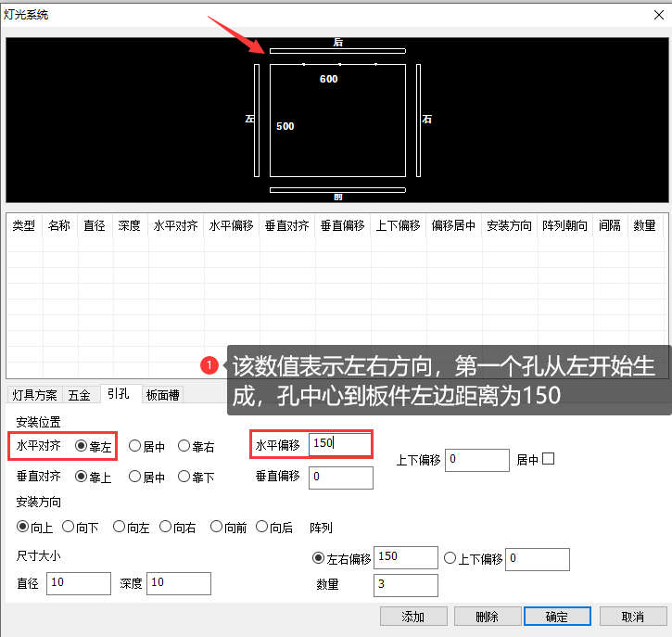Screen dimensions: 672x637
Task: Click the 水平偏移 column header
Action: pos(232,225)
